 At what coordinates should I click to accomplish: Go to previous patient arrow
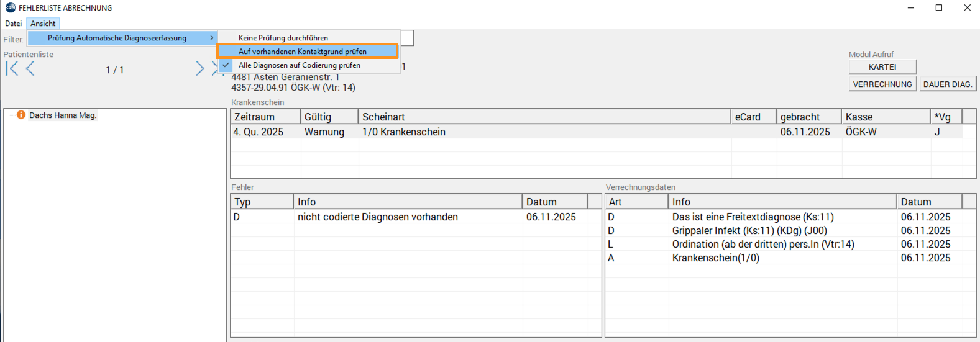(x=30, y=69)
